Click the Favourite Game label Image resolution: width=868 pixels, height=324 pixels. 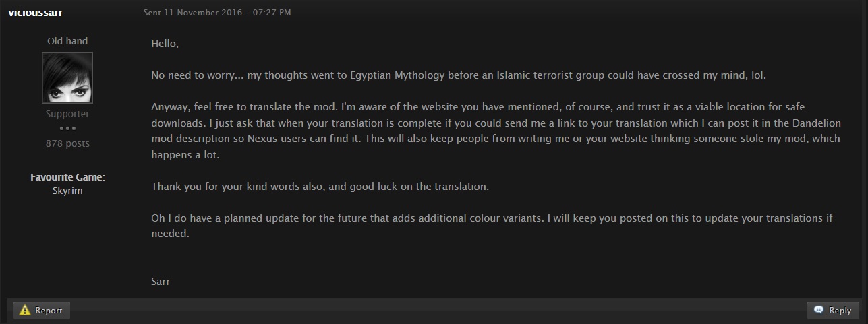tap(67, 177)
